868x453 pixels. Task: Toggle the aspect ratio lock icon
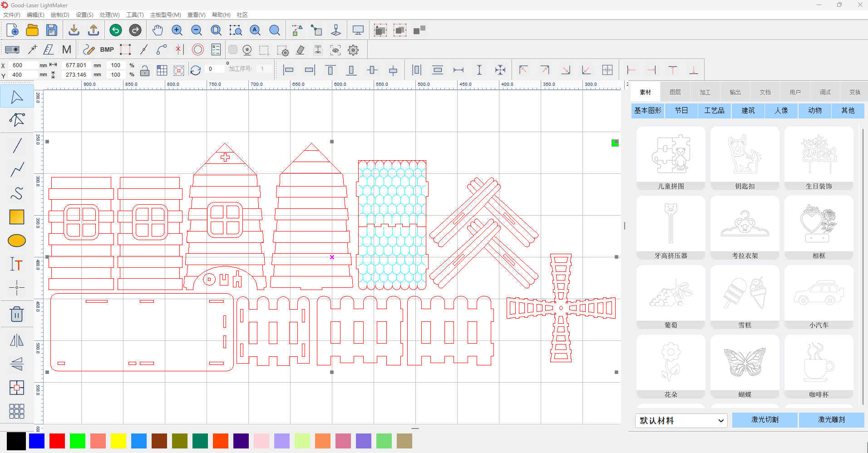(x=145, y=70)
